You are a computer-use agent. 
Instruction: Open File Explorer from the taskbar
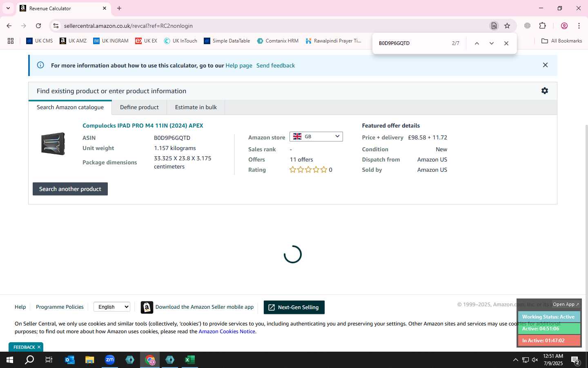point(90,360)
